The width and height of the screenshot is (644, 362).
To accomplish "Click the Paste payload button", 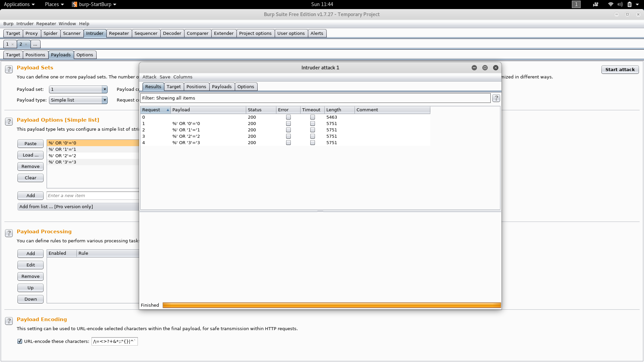I will coord(31,144).
